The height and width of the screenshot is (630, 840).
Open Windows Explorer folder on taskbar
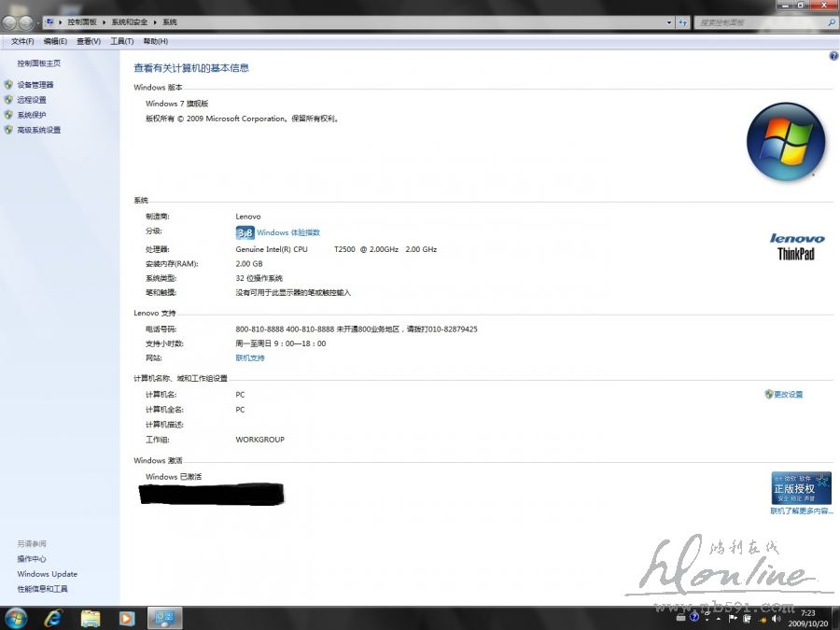[x=90, y=619]
